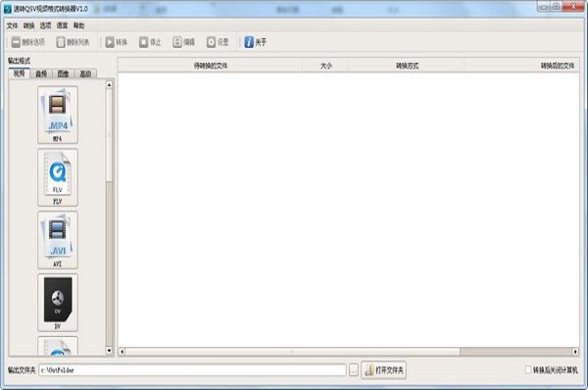
Task: Click the 打开文件夹 (open folder) button
Action: [383, 370]
